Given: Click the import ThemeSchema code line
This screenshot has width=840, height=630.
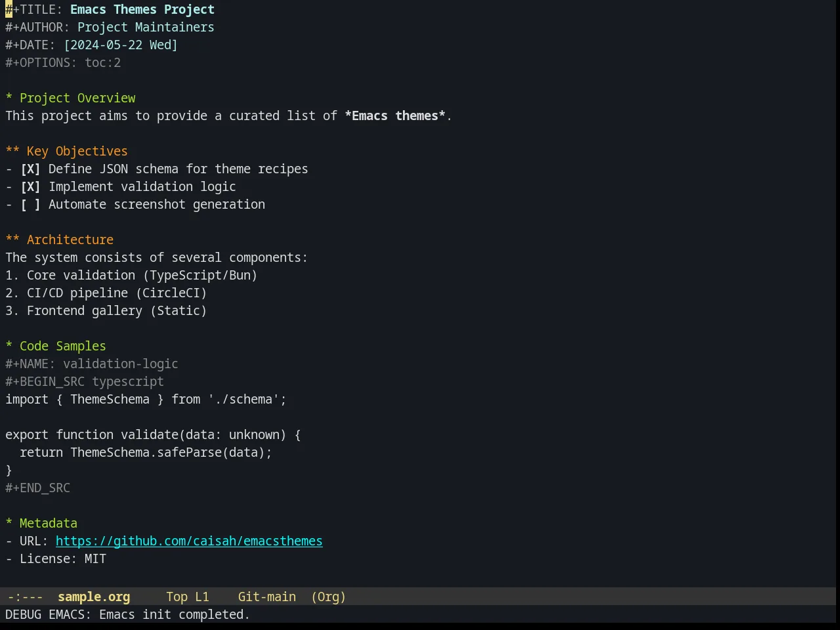Looking at the screenshot, I should point(146,400).
